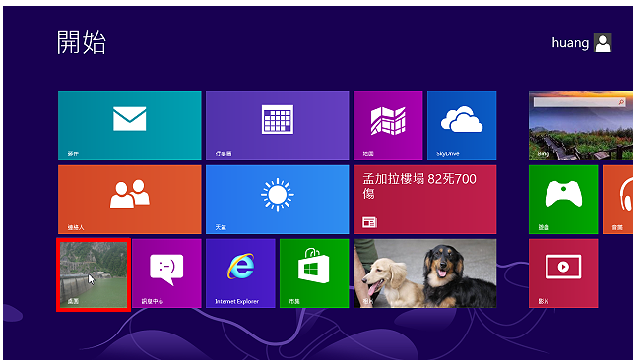Open the SkyDrive cloud tile
The image size is (643, 364).
[x=462, y=126]
